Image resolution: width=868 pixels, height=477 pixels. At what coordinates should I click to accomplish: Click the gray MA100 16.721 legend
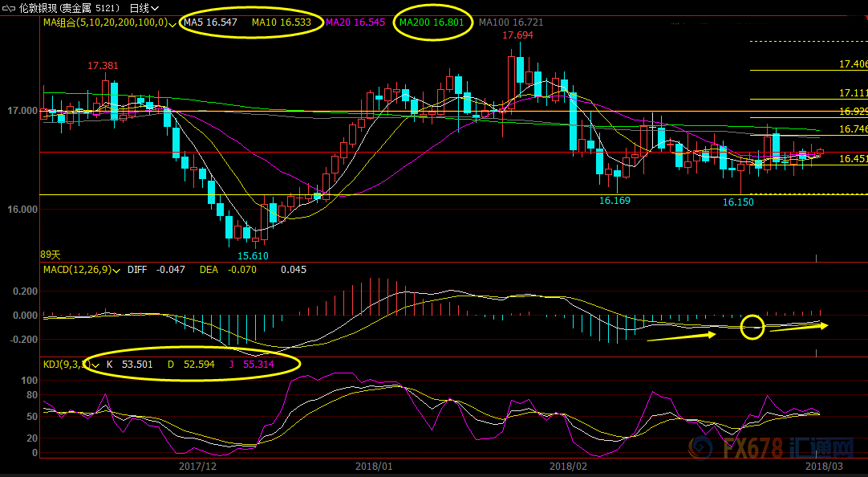coord(511,22)
